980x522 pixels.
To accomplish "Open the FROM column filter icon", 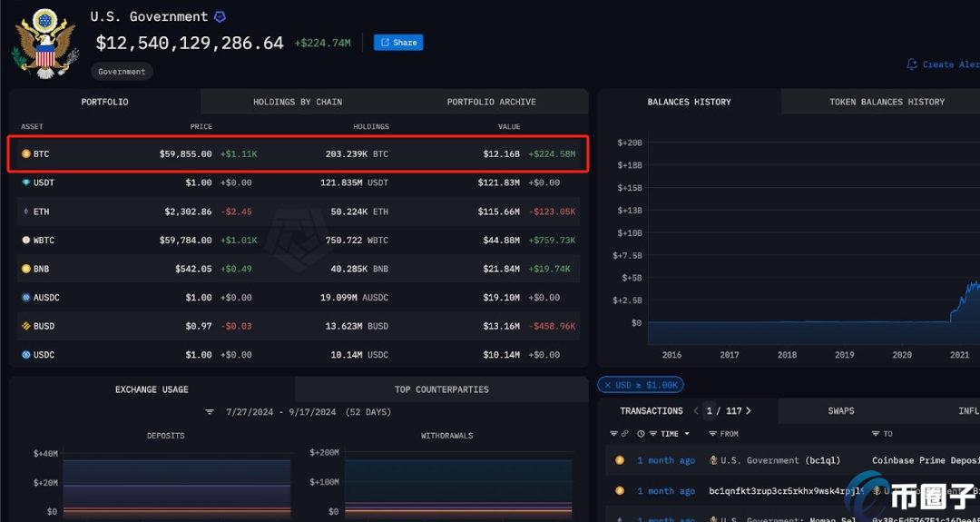I will pyautogui.click(x=713, y=434).
